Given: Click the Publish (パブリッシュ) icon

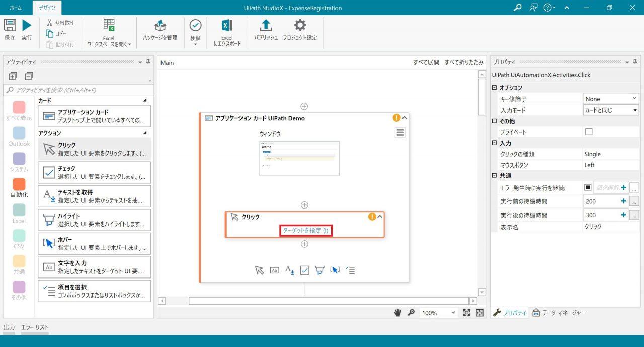Looking at the screenshot, I should click(x=266, y=25).
